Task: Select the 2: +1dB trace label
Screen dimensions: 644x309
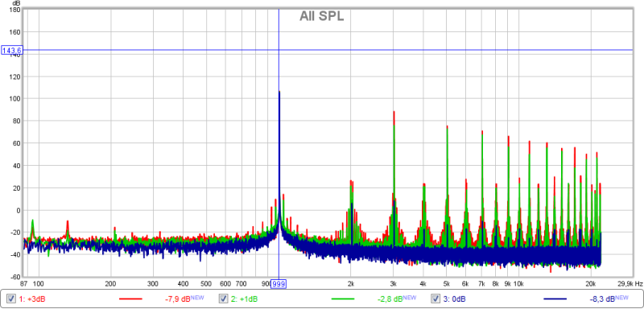Action: (x=244, y=299)
